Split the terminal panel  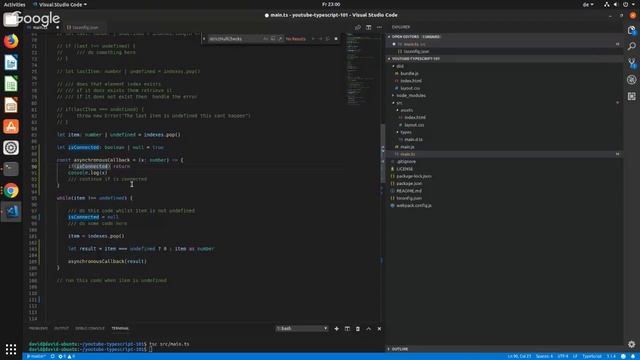[x=347, y=329]
